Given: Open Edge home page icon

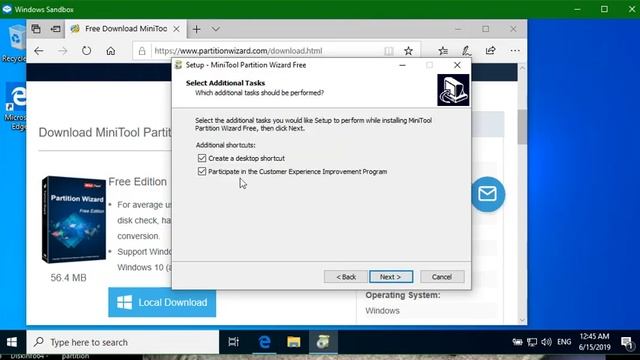Looking at the screenshot, I should tap(111, 51).
